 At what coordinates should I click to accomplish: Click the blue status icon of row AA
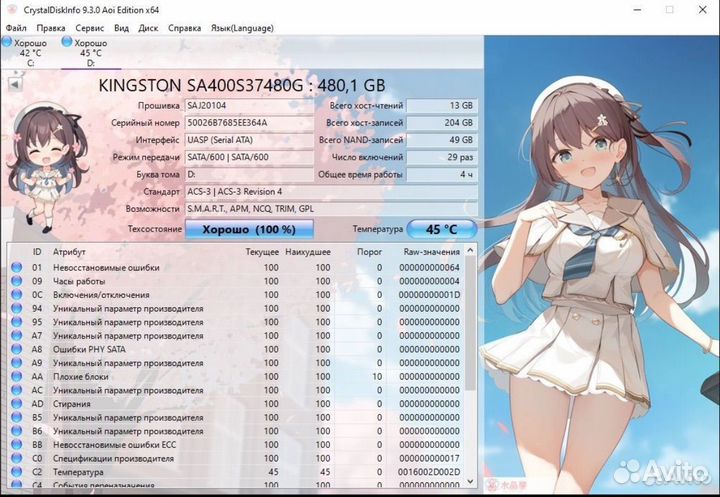[x=17, y=376]
